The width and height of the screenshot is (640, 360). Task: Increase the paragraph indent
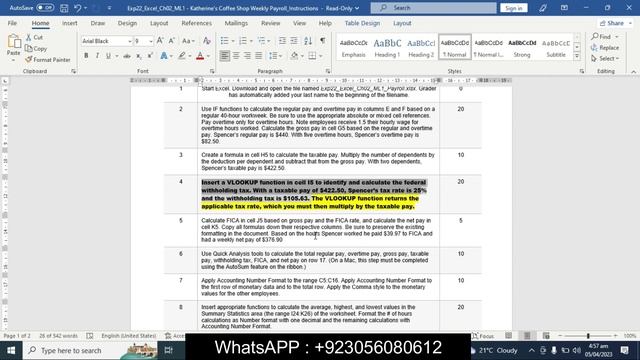point(294,40)
